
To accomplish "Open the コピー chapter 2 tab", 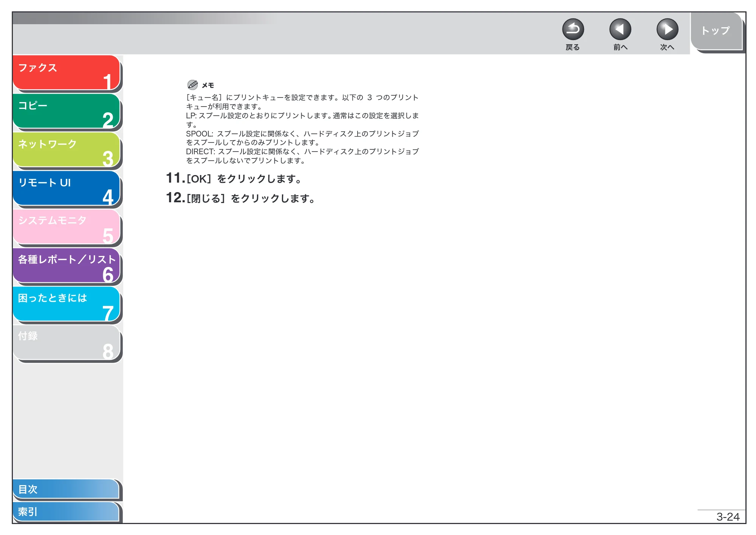I will (x=67, y=111).
